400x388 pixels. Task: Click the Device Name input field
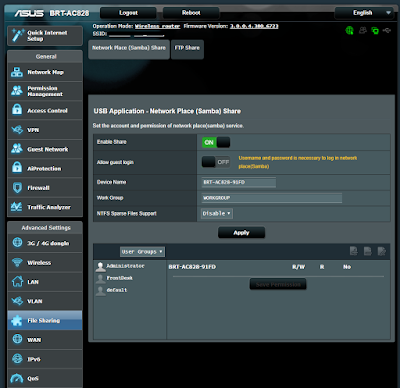239,182
